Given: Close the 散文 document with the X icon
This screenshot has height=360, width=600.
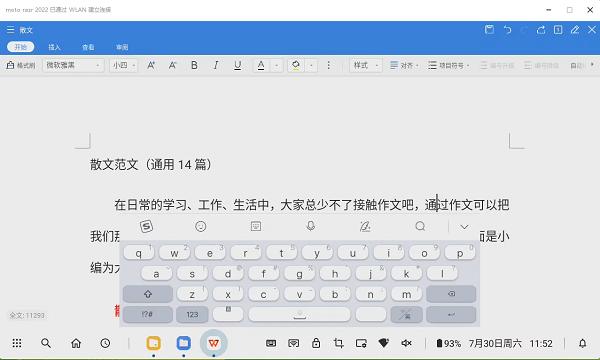Looking at the screenshot, I should pos(592,29).
